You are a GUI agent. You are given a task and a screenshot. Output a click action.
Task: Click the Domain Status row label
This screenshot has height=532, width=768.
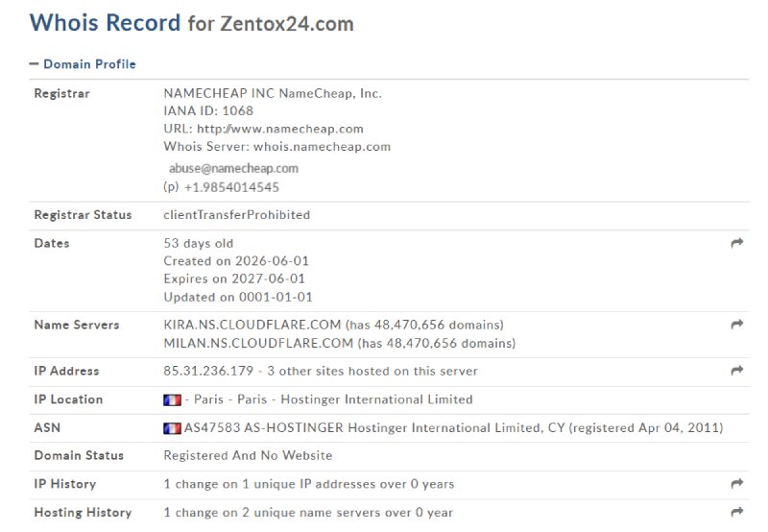tap(79, 455)
